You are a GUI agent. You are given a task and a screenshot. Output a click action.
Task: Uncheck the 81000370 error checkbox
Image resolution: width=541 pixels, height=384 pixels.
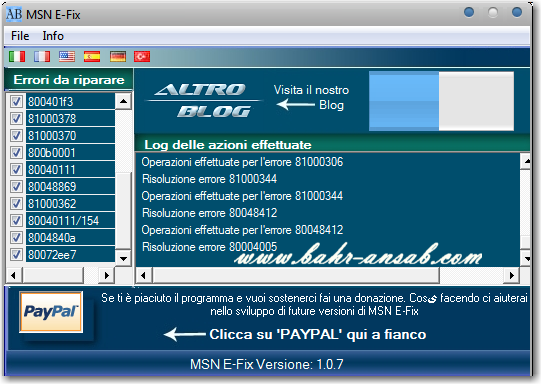click(16, 135)
